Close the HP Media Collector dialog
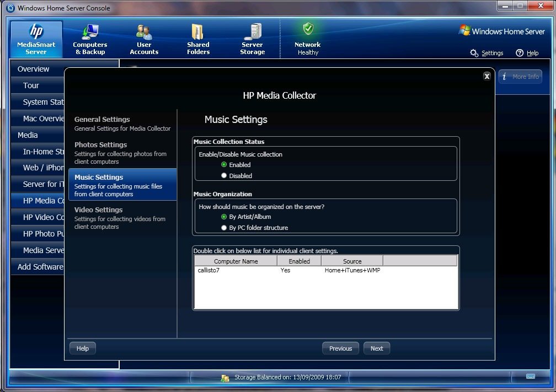 click(x=487, y=76)
